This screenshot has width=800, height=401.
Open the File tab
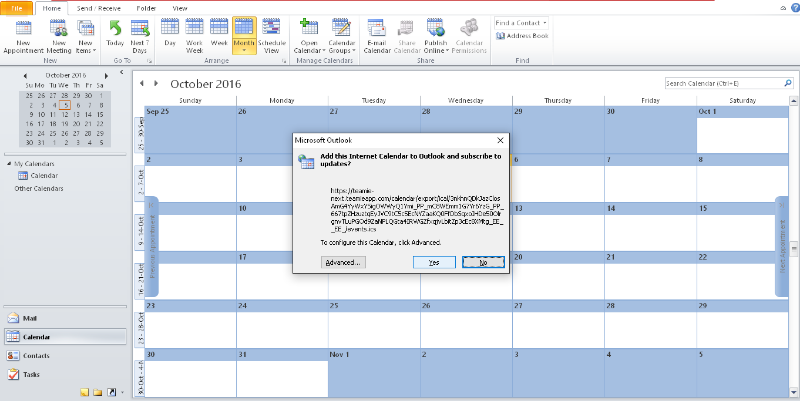17,8
